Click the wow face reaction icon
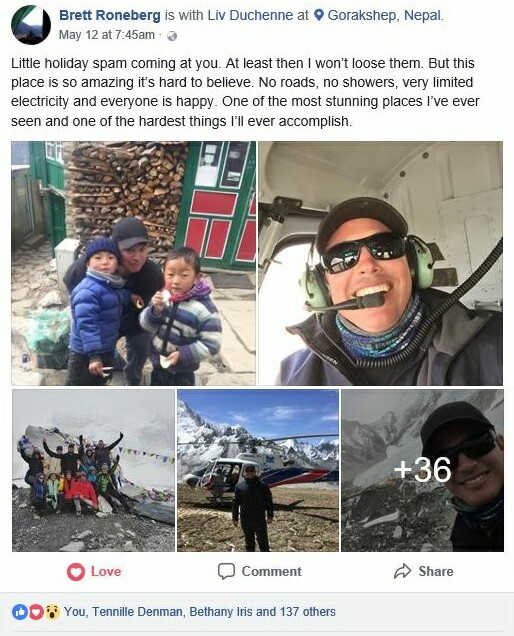The image size is (514, 636). point(52,612)
